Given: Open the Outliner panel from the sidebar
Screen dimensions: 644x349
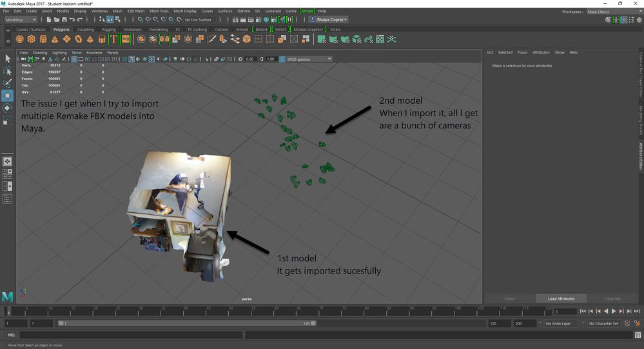Looking at the screenshot, I should coord(7,199).
